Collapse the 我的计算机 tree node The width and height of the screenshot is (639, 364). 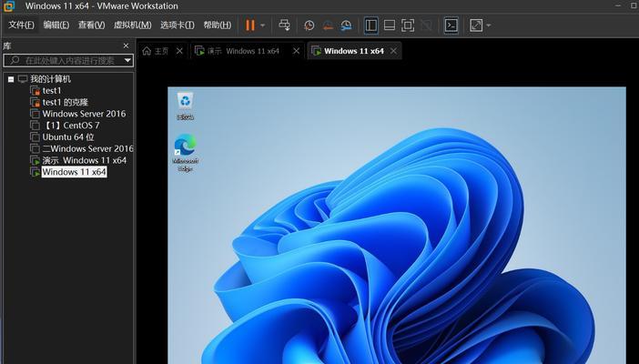(11, 79)
